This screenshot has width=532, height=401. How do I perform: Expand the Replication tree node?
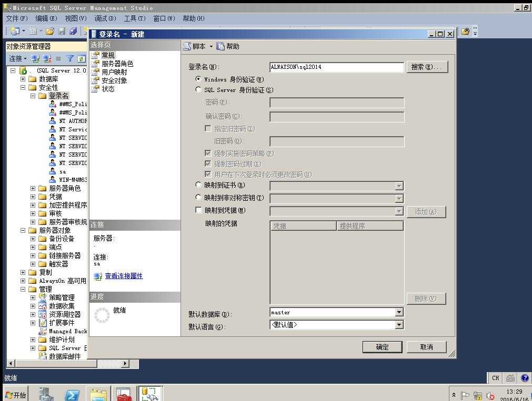tap(23, 272)
